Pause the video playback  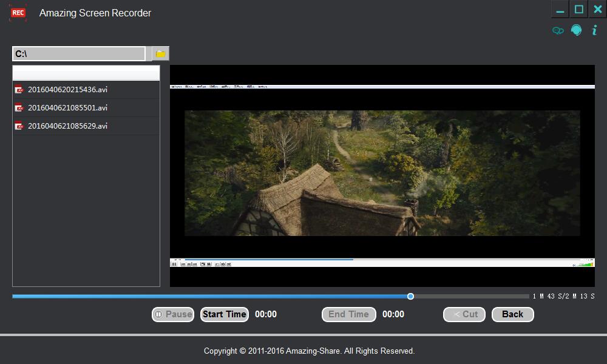pos(173,314)
